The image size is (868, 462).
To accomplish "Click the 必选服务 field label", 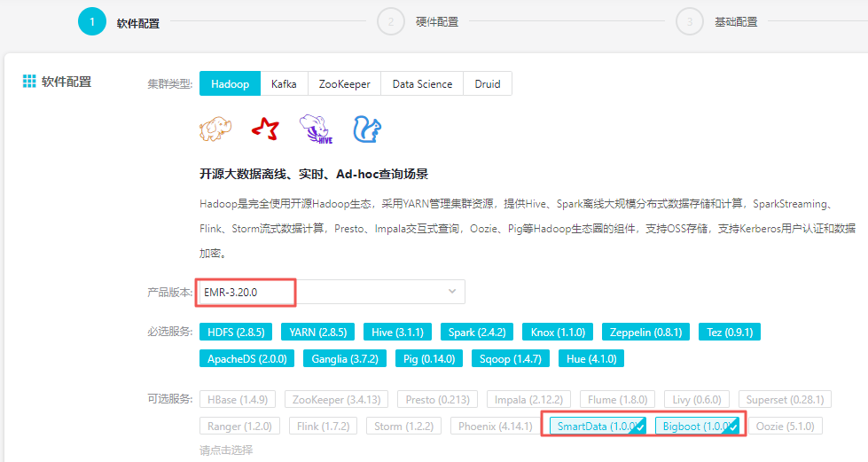I will (170, 332).
